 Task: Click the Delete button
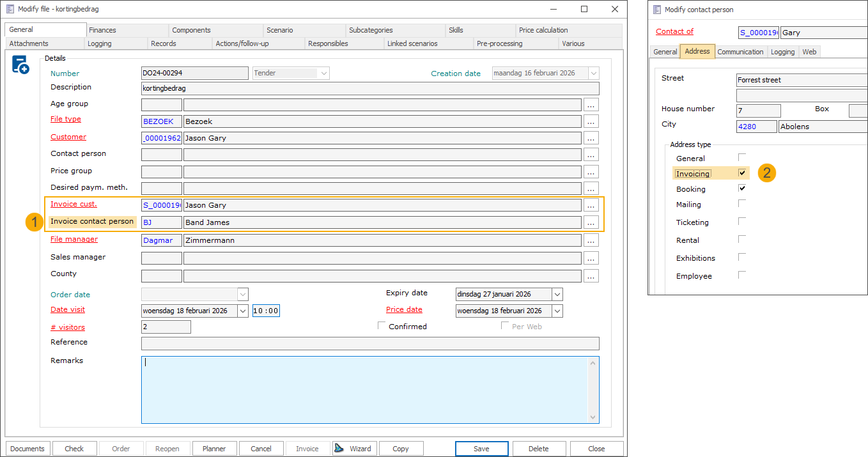point(539,449)
